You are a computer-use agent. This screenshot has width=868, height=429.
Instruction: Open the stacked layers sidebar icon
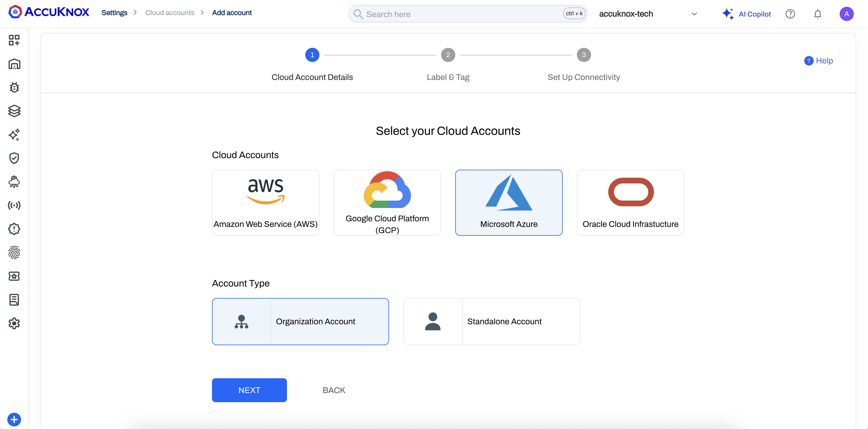pos(14,111)
